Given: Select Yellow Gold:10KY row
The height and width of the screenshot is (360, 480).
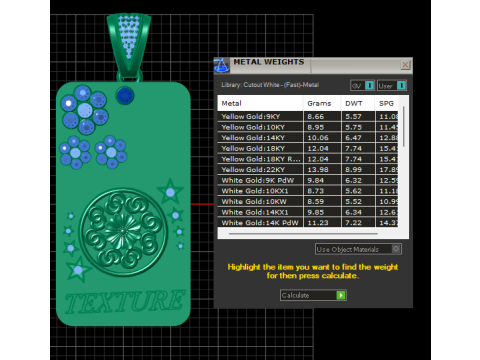Looking at the screenshot, I should pyautogui.click(x=308, y=127).
